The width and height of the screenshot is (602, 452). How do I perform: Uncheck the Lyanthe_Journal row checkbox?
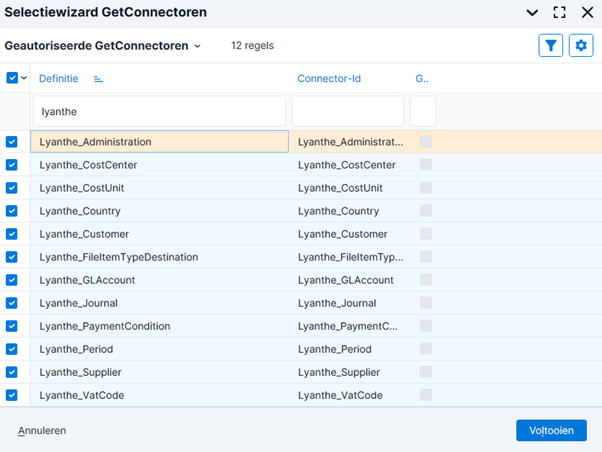[x=12, y=303]
